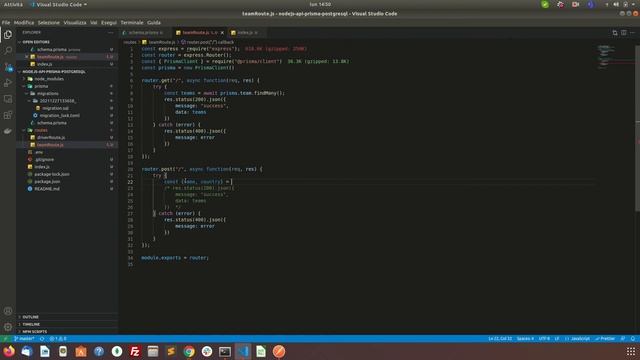The image size is (640, 360).
Task: Switch to the schema.prisma tab
Action: point(144,33)
